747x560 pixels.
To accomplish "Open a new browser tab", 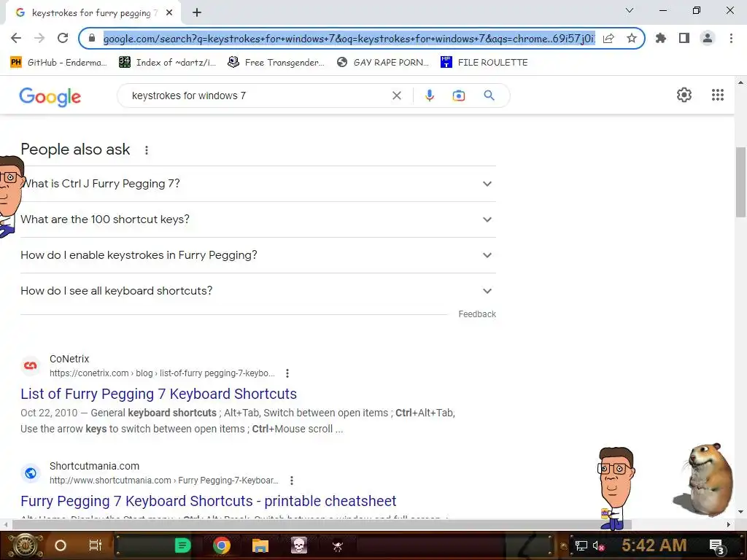I will [197, 13].
